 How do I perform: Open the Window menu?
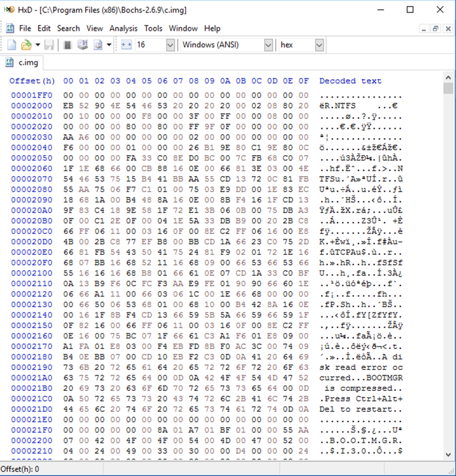coord(183,28)
